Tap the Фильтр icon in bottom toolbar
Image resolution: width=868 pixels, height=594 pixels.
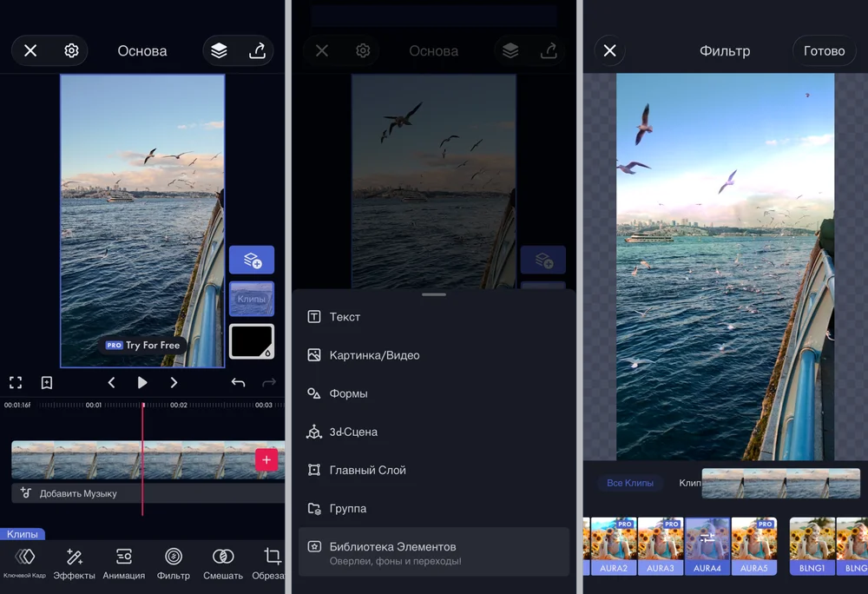pos(174,563)
